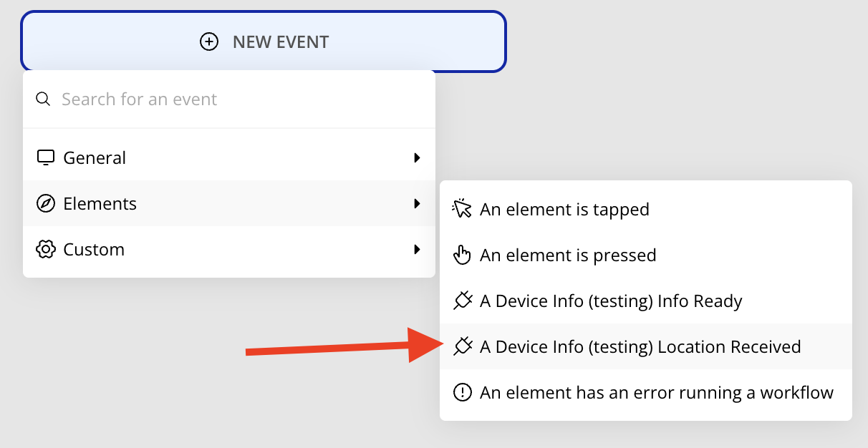Click the cursor-tap icon for element tapped
The width and height of the screenshot is (868, 448).
[x=463, y=209]
